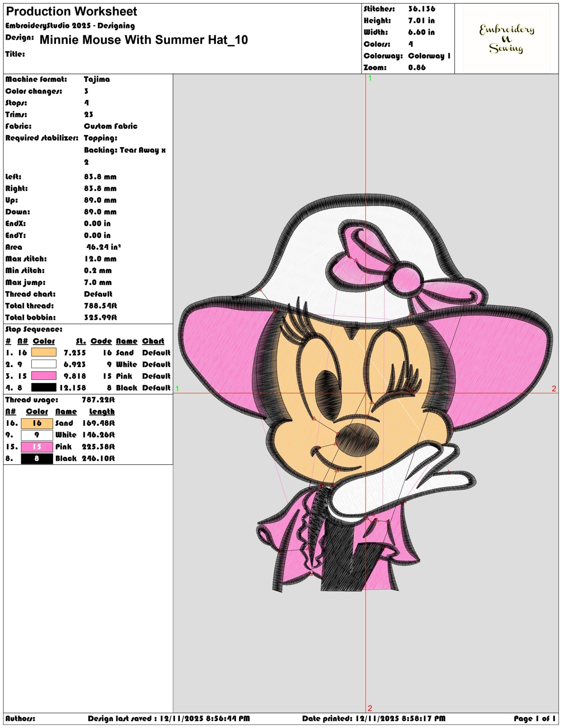Image resolution: width=562 pixels, height=728 pixels.
Task: Click the Black stitch count '12,158'
Action: click(73, 388)
